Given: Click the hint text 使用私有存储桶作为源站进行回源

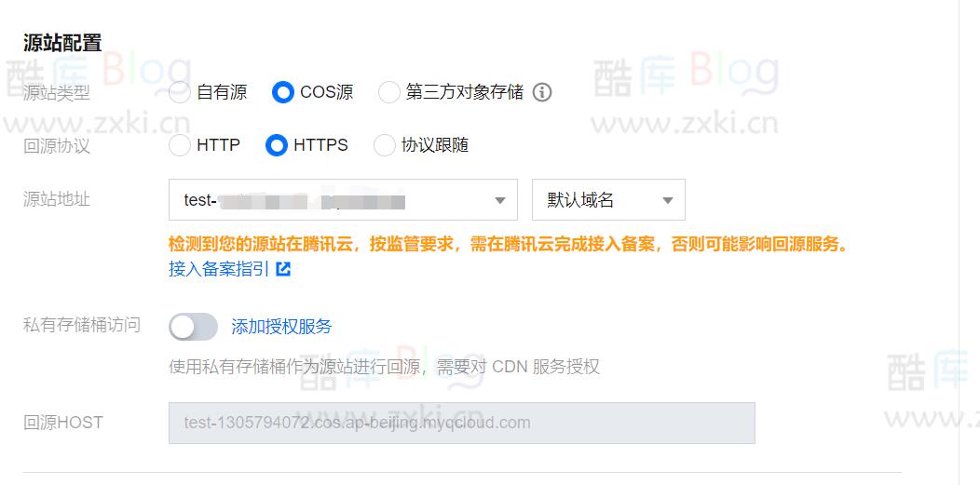Looking at the screenshot, I should coord(384,367).
